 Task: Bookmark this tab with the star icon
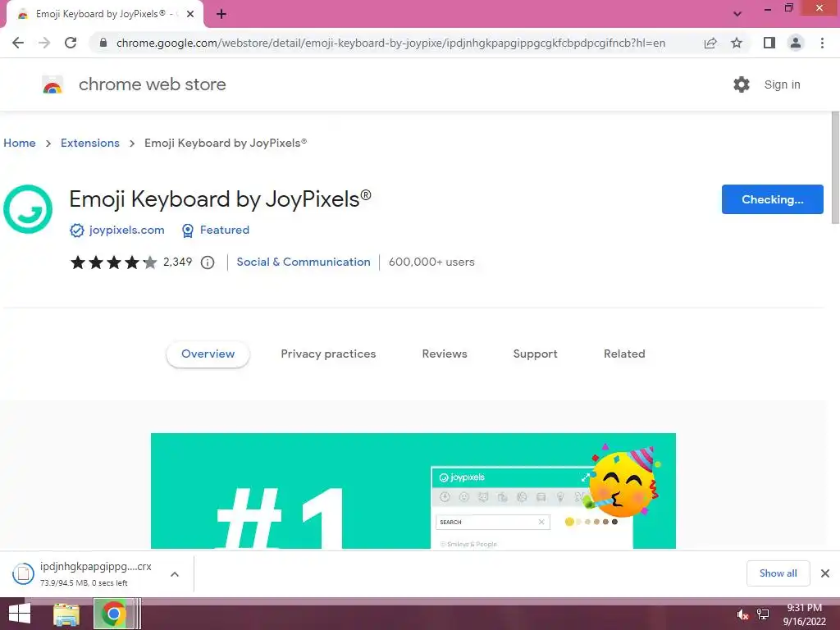pos(737,43)
